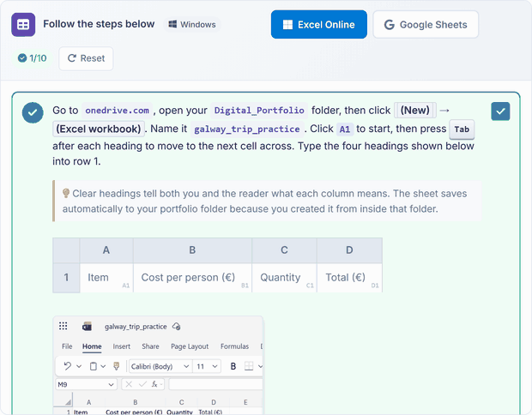Click the Format Painter icon

tap(117, 366)
